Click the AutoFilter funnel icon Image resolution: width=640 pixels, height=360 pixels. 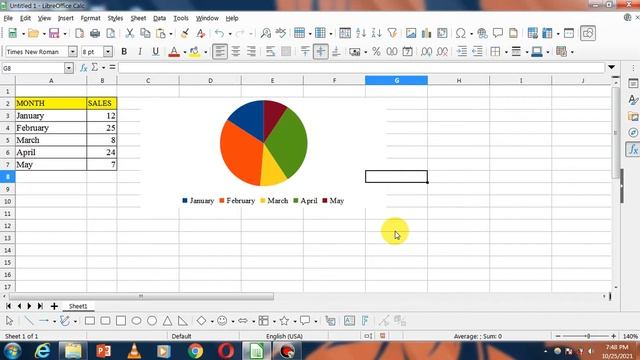click(392, 33)
